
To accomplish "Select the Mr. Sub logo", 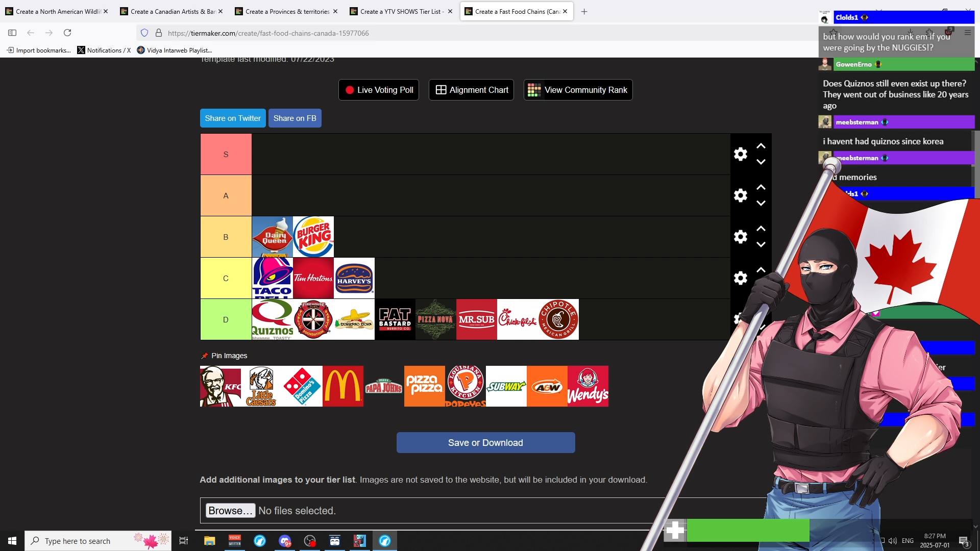I will coord(476,319).
